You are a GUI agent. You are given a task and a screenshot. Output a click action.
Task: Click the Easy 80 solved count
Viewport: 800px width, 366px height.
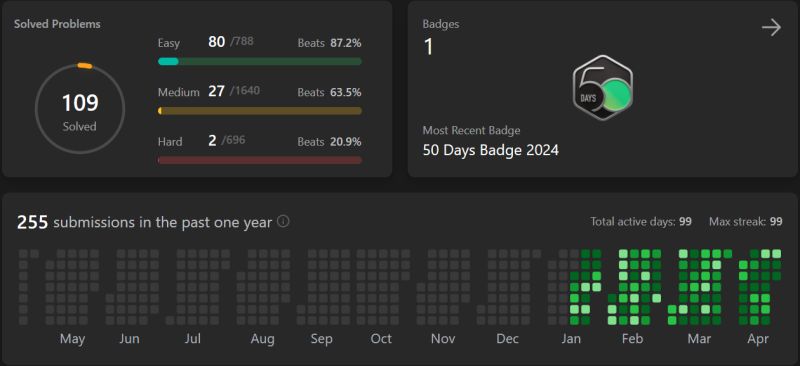[216, 42]
